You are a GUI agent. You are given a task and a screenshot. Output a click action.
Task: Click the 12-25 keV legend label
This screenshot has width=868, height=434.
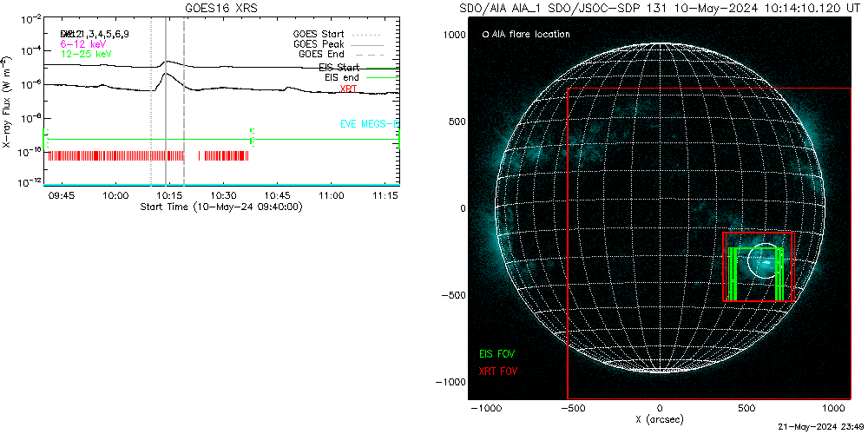pos(86,54)
